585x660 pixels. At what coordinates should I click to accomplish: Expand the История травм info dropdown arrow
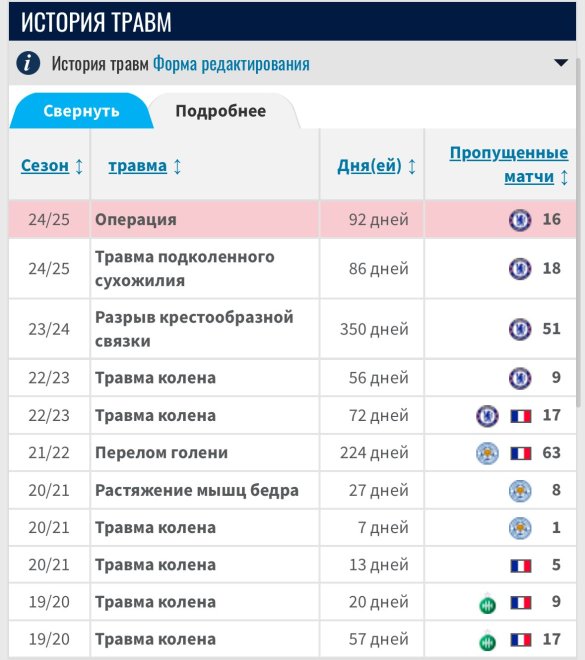pos(561,63)
